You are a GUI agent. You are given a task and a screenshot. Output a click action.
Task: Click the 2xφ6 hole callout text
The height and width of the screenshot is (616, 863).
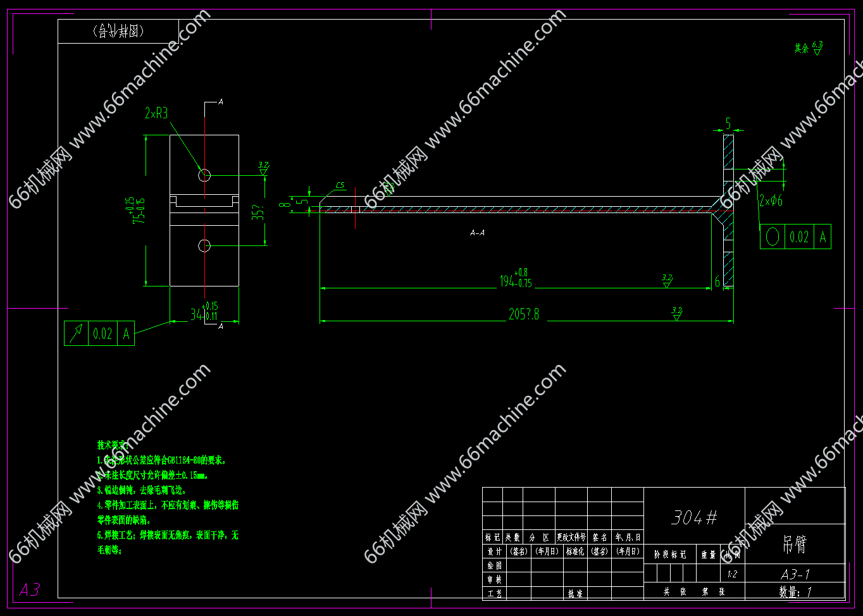(x=771, y=201)
